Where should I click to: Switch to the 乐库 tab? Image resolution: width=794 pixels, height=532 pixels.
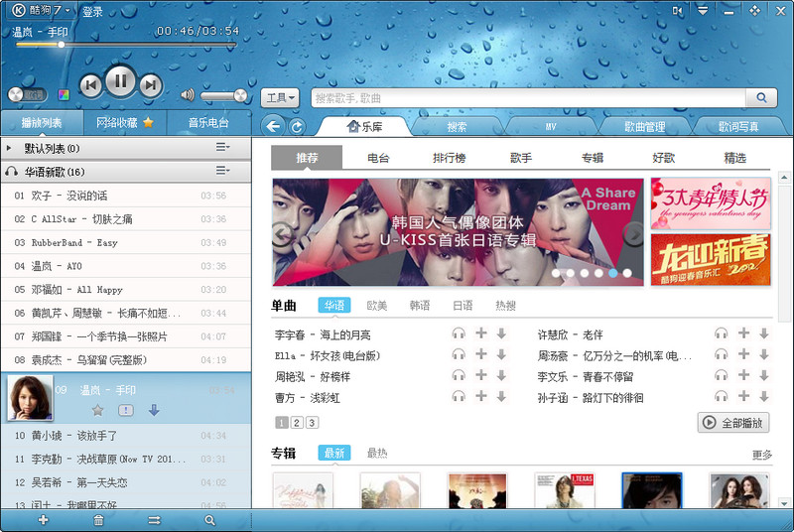(364, 126)
